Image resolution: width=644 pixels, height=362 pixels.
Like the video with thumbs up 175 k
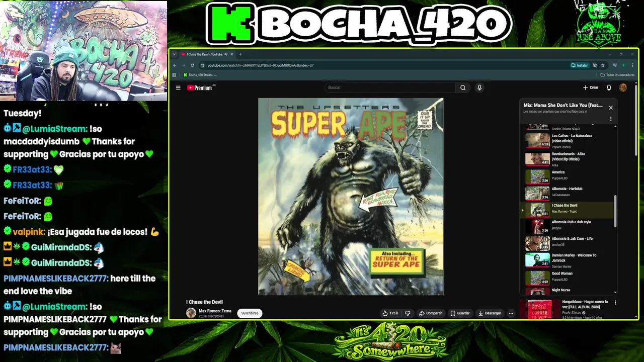click(390, 313)
